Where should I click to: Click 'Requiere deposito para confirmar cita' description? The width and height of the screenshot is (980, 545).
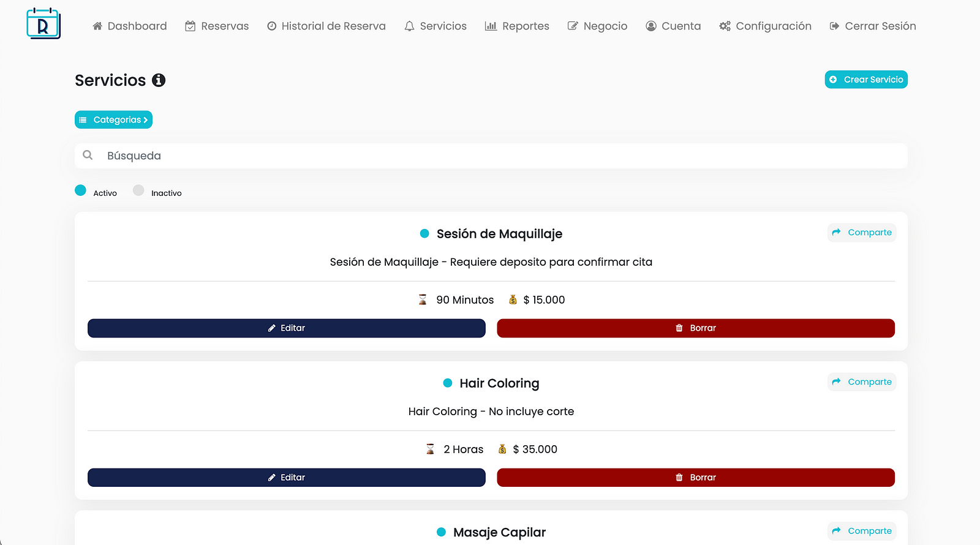click(551, 262)
